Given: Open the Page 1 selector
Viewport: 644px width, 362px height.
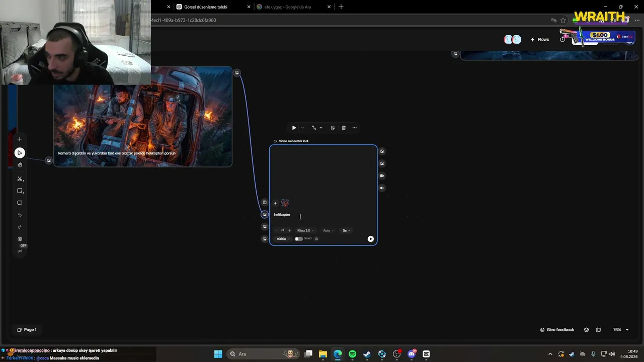Looking at the screenshot, I should (27, 330).
